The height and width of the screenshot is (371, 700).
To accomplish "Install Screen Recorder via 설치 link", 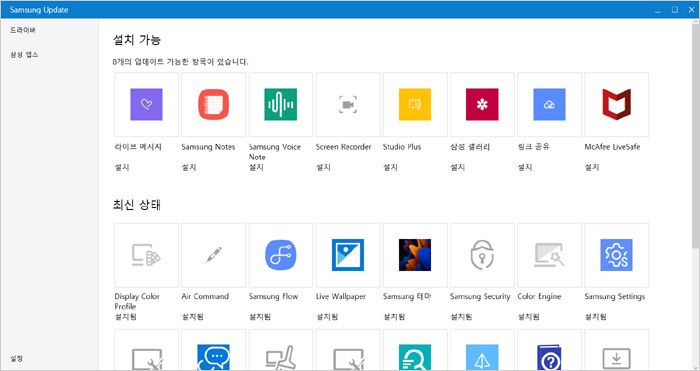I will click(x=323, y=167).
